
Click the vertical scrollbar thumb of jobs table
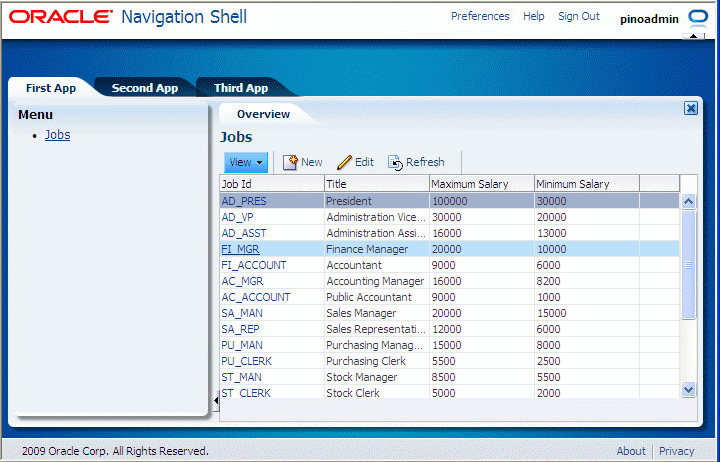tap(688, 265)
